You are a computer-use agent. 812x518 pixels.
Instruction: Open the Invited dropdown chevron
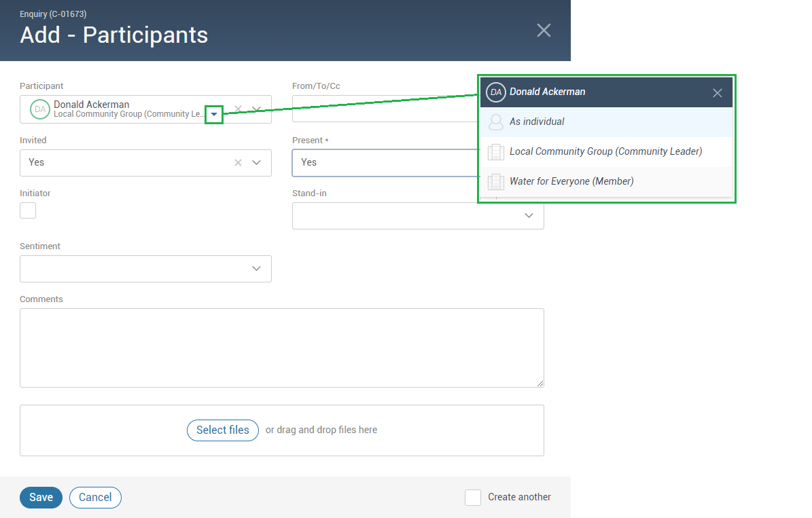point(257,163)
